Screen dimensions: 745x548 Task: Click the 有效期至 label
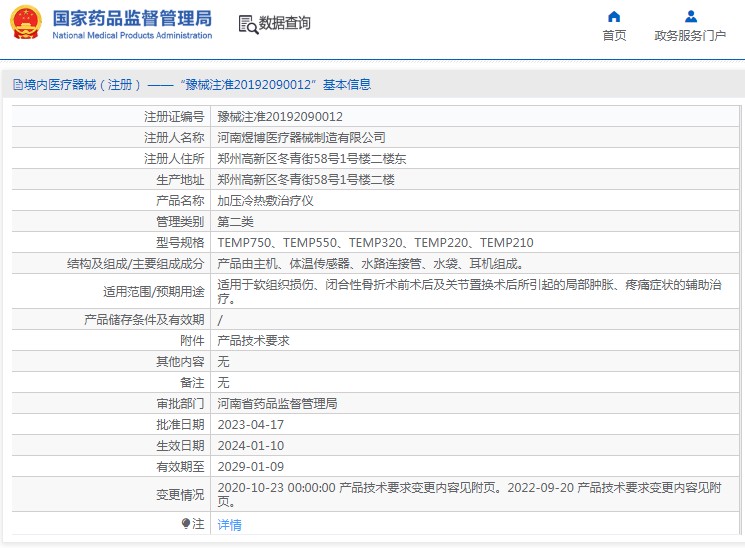point(180,467)
